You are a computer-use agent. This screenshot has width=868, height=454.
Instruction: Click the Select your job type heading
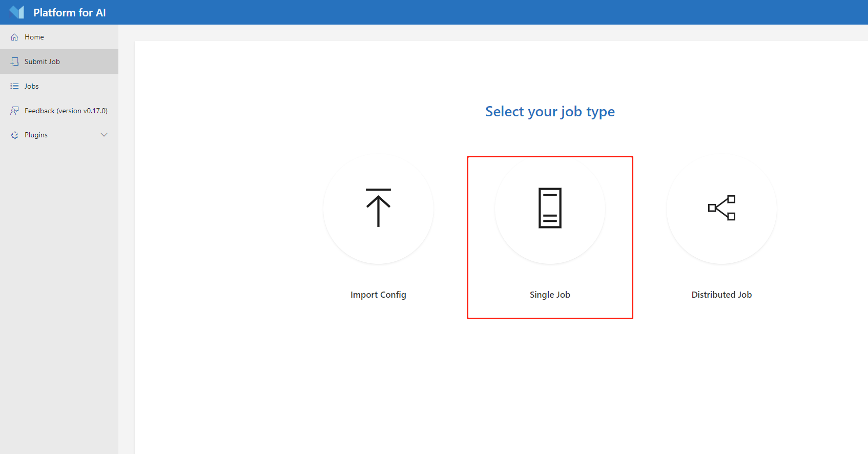coord(550,112)
